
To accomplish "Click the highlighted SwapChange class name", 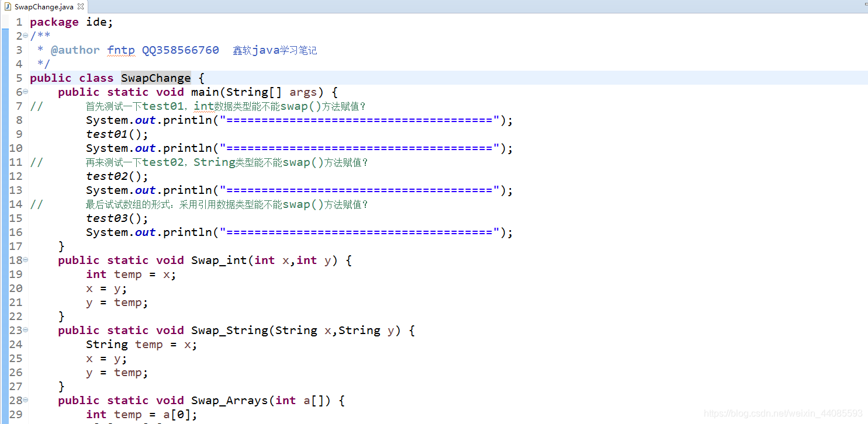I will (156, 78).
